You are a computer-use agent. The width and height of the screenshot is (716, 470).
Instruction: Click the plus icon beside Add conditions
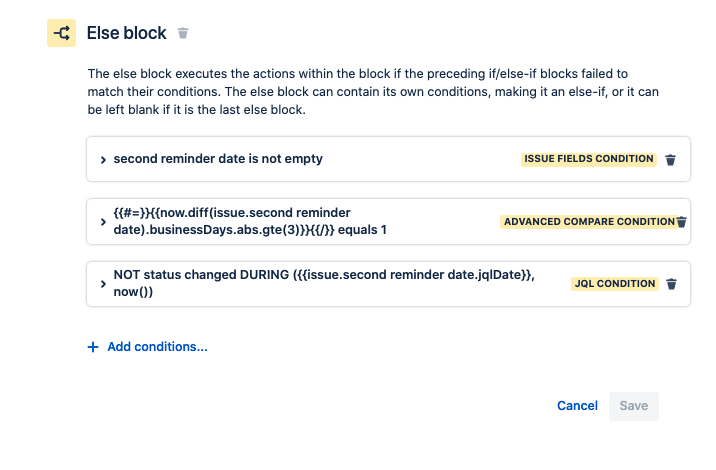tap(94, 347)
